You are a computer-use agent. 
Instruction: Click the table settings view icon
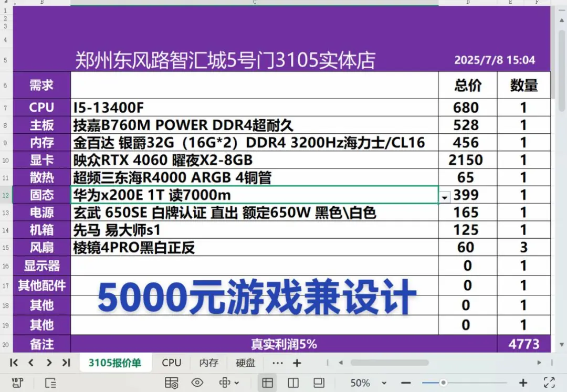point(171,383)
